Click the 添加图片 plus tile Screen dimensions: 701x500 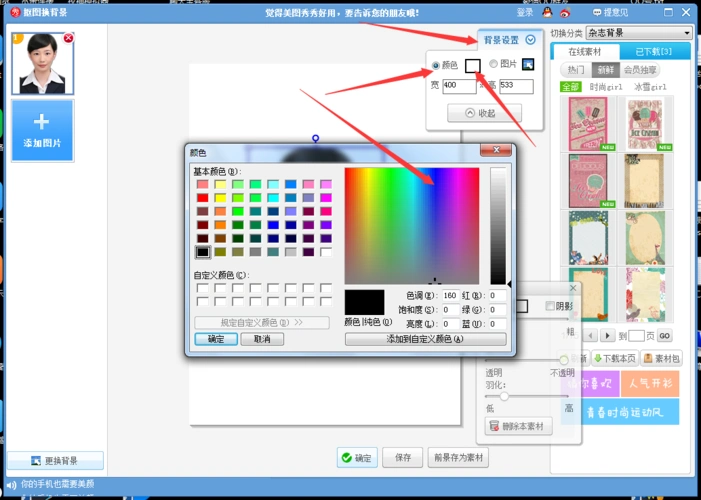click(41, 130)
